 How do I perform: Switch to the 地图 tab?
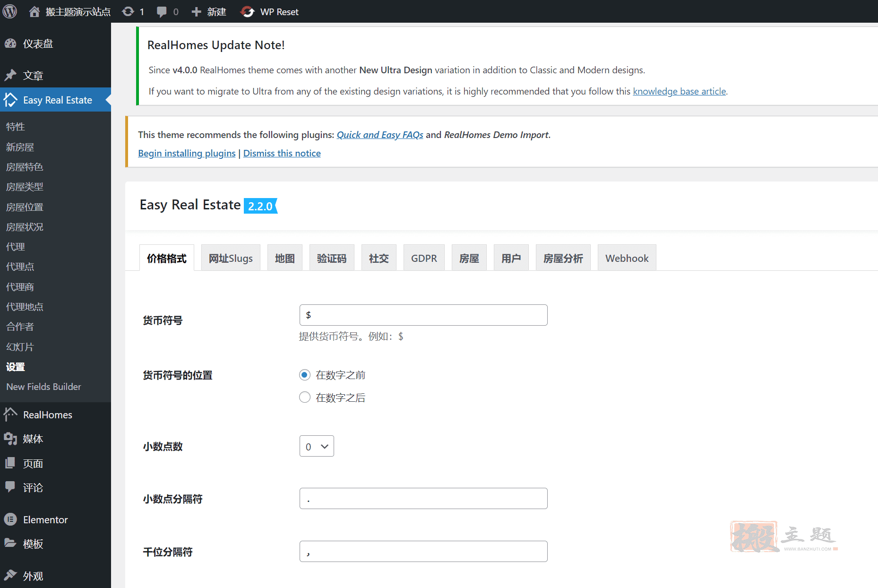(x=285, y=258)
